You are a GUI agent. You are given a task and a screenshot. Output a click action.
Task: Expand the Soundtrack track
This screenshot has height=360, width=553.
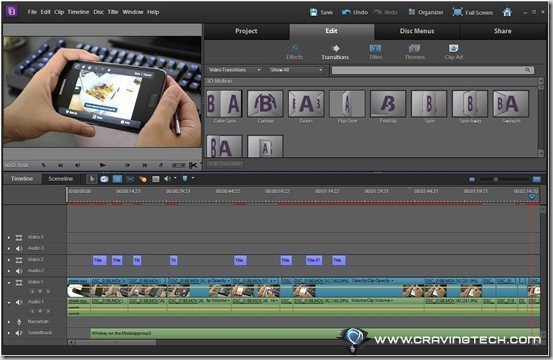pos(9,333)
